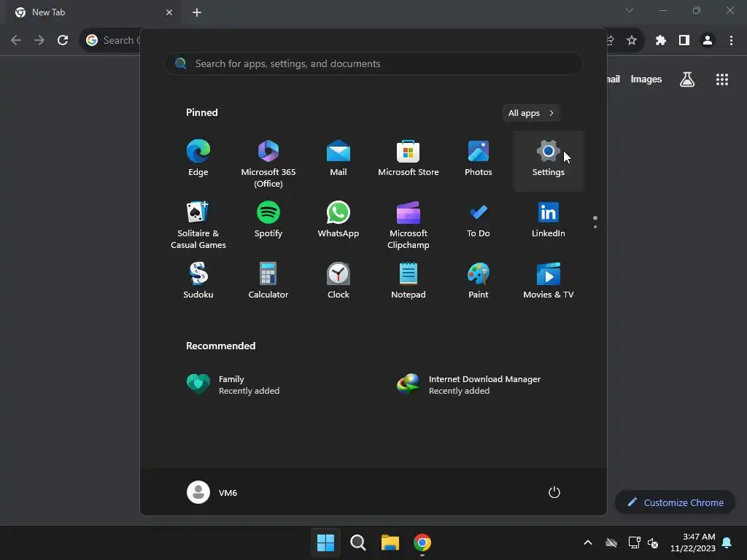Launch Solitaire & Casual Games
747x560 pixels.
(x=198, y=224)
